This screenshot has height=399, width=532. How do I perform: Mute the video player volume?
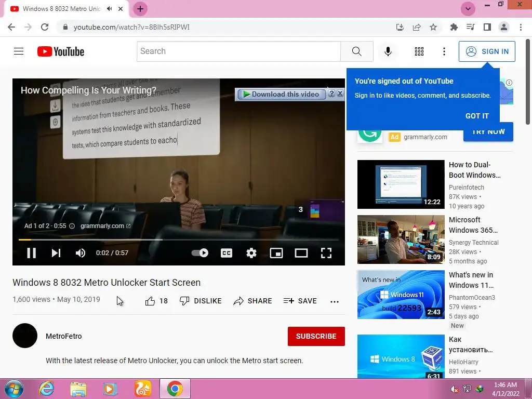[x=81, y=253]
